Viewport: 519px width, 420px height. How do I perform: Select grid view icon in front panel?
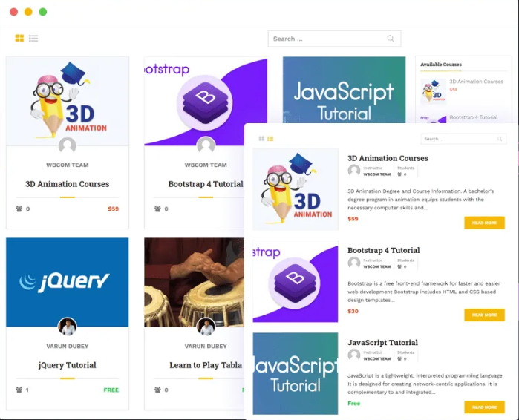tap(261, 139)
